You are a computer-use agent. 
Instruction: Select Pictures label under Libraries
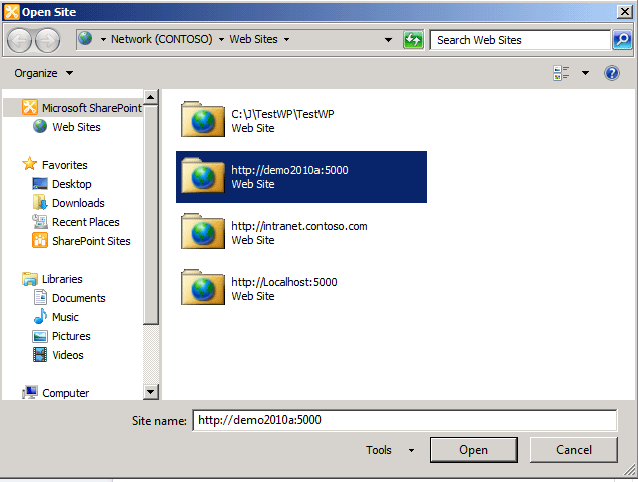71,336
